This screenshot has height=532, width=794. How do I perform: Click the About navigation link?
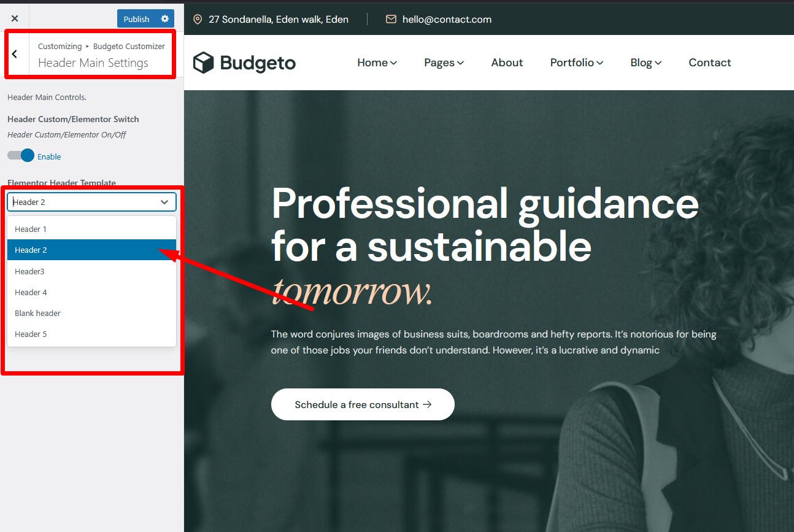click(507, 63)
